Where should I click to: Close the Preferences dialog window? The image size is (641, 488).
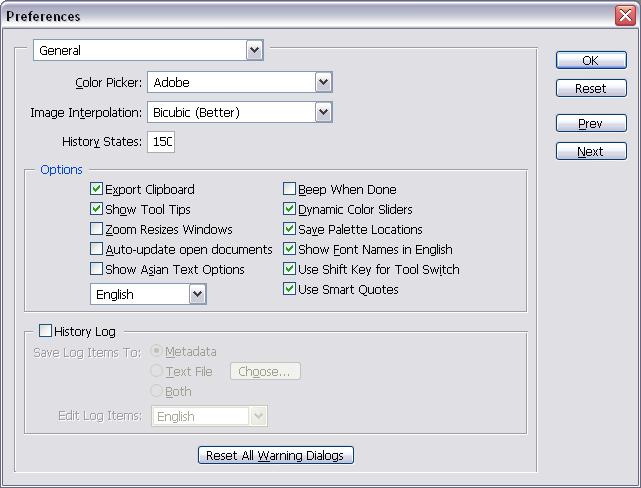(626, 16)
